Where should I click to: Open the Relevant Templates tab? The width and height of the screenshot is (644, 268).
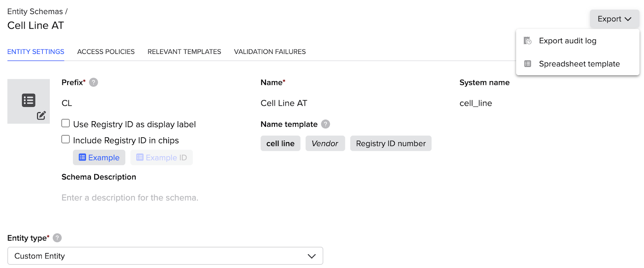tap(184, 52)
